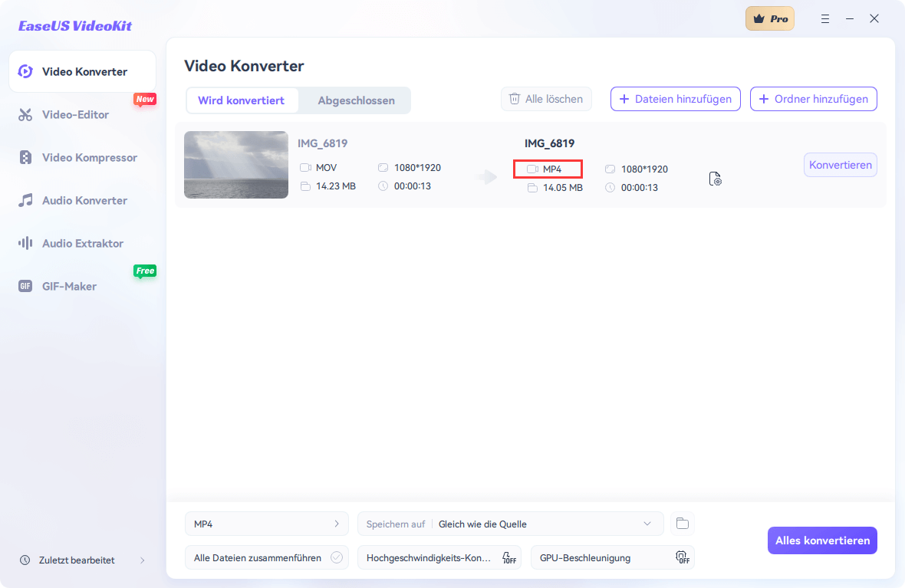Click the output resolution 1080*1920 value

(x=644, y=169)
